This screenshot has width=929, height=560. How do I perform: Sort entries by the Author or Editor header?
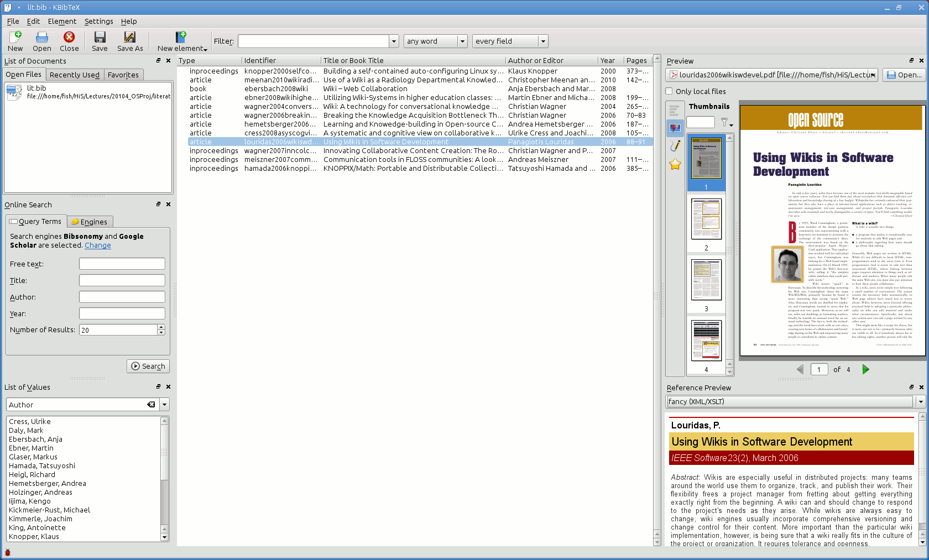pyautogui.click(x=552, y=60)
